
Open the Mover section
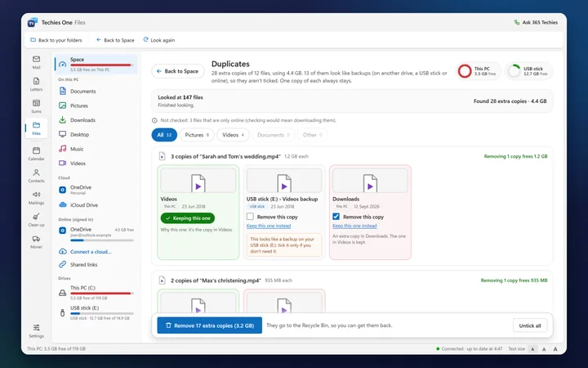37,242
